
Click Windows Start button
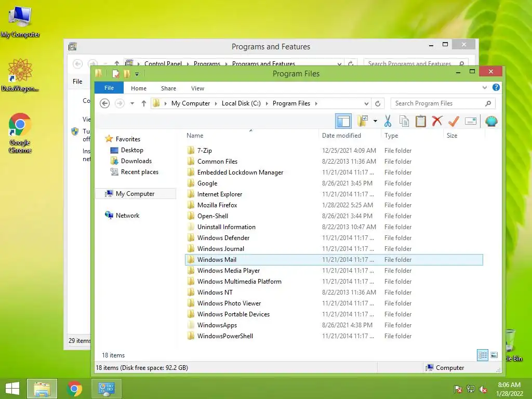pos(12,388)
